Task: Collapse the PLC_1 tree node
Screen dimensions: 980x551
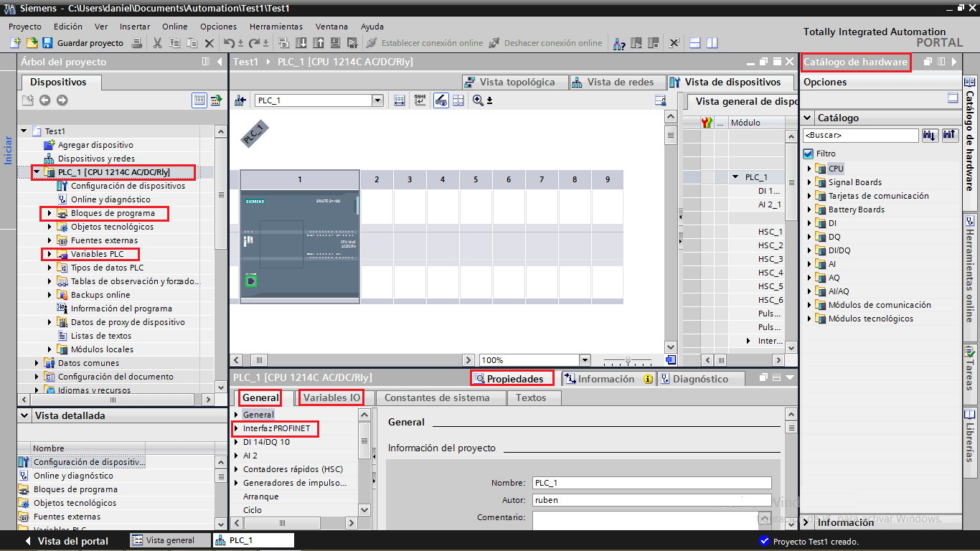Action: (x=37, y=172)
